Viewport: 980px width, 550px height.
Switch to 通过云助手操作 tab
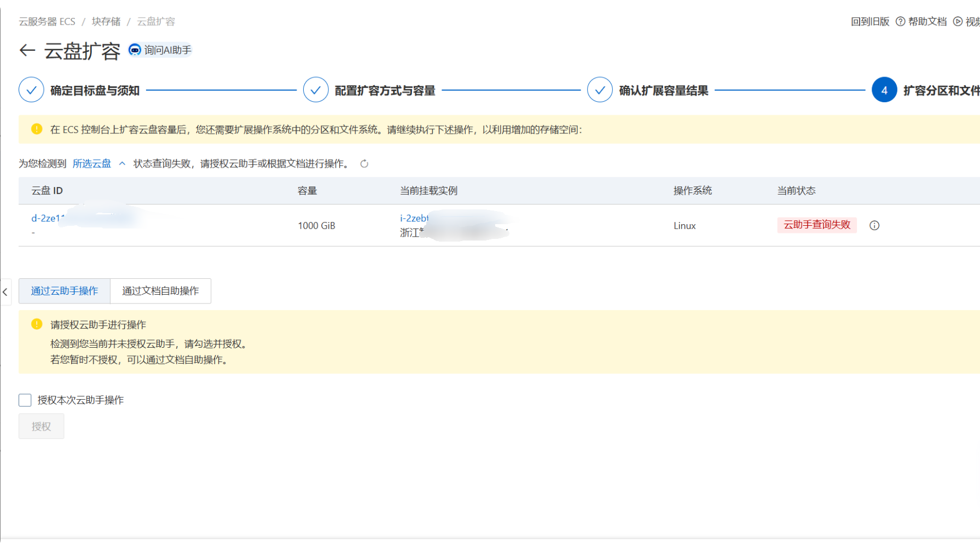pyautogui.click(x=65, y=291)
